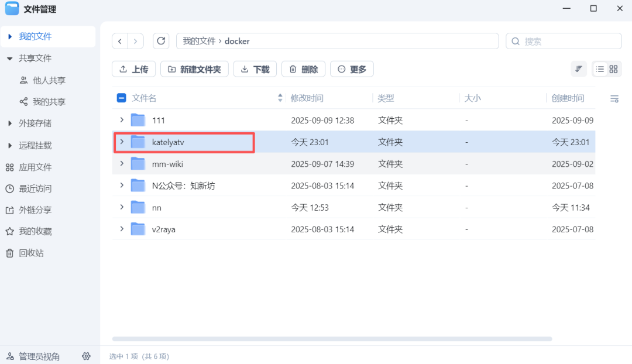This screenshot has height=364, width=632.
Task: Click the horizontal scrollbar below the file list
Action: [332, 338]
